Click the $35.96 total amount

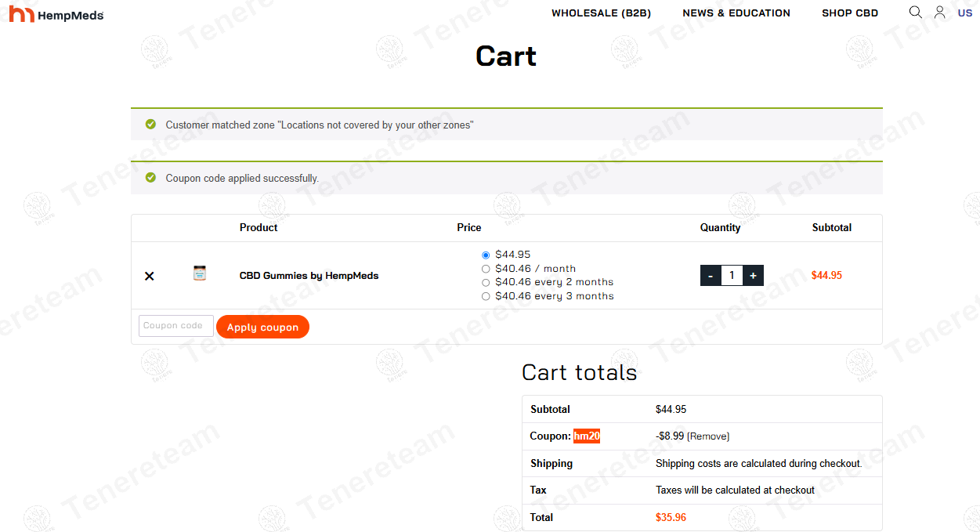[x=671, y=518]
